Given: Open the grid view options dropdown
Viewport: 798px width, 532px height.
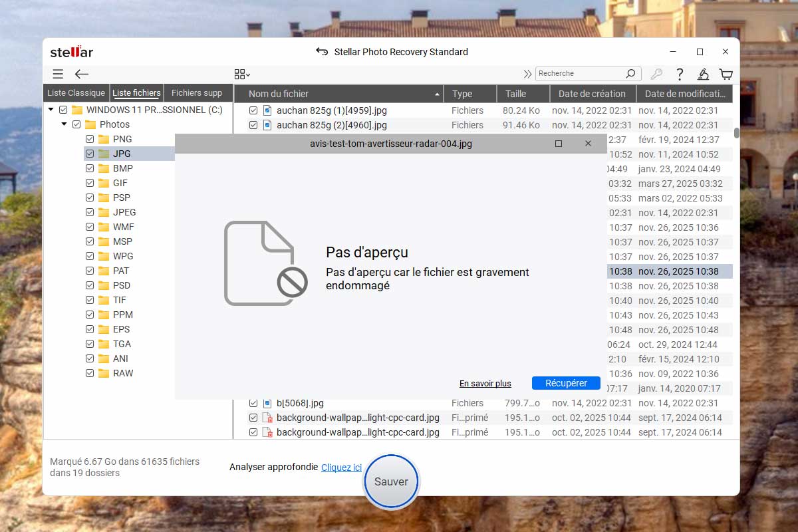Looking at the screenshot, I should [x=242, y=74].
